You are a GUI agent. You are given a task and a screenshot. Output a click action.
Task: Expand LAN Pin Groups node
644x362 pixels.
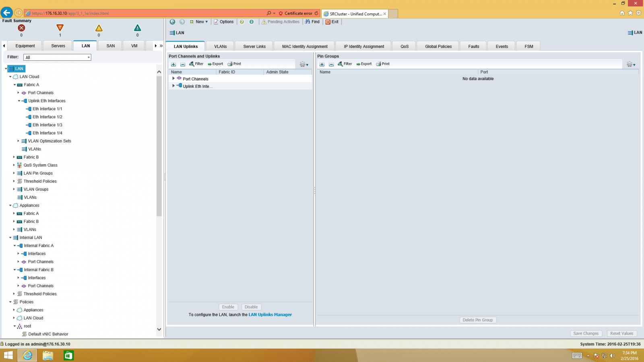click(x=14, y=173)
